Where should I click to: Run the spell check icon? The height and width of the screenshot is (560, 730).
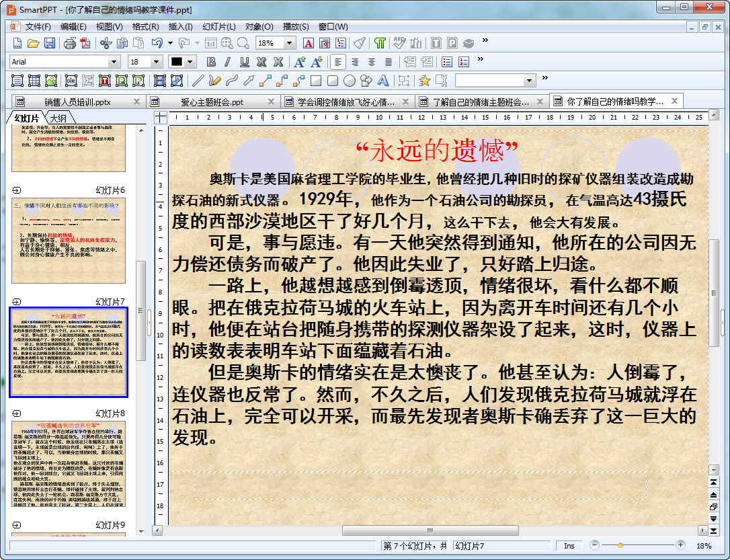(x=399, y=43)
